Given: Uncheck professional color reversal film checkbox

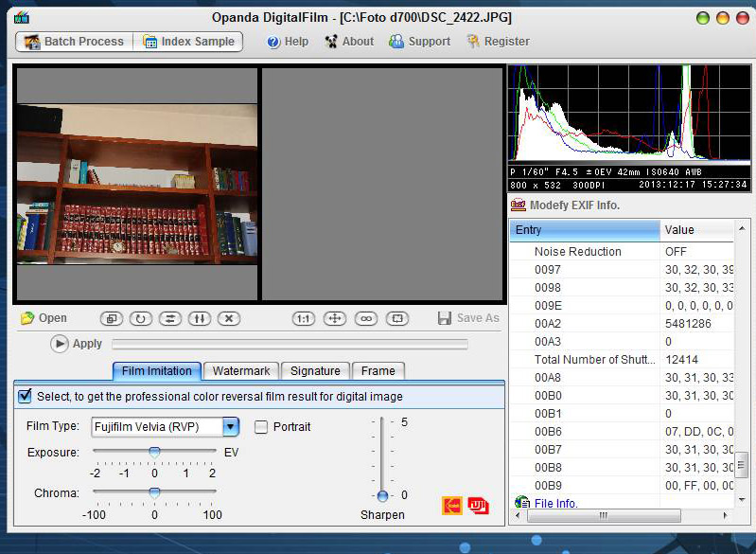Looking at the screenshot, I should 25,396.
